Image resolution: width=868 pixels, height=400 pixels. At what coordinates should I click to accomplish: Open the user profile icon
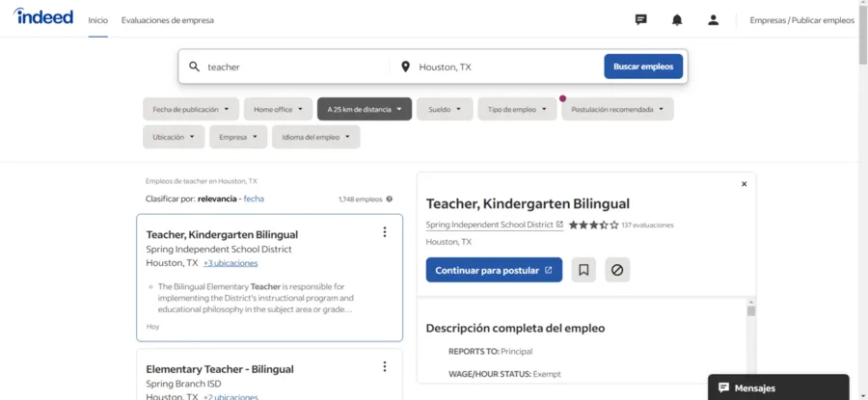click(x=713, y=20)
